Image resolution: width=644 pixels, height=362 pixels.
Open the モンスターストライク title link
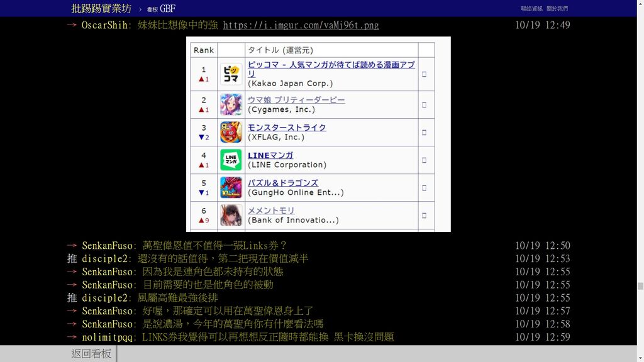(287, 127)
